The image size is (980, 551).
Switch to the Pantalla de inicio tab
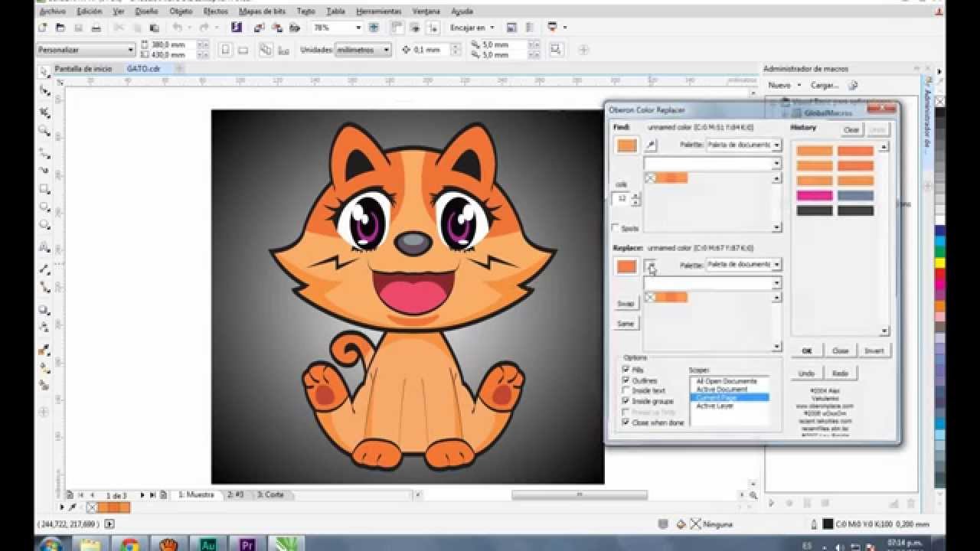pos(83,69)
